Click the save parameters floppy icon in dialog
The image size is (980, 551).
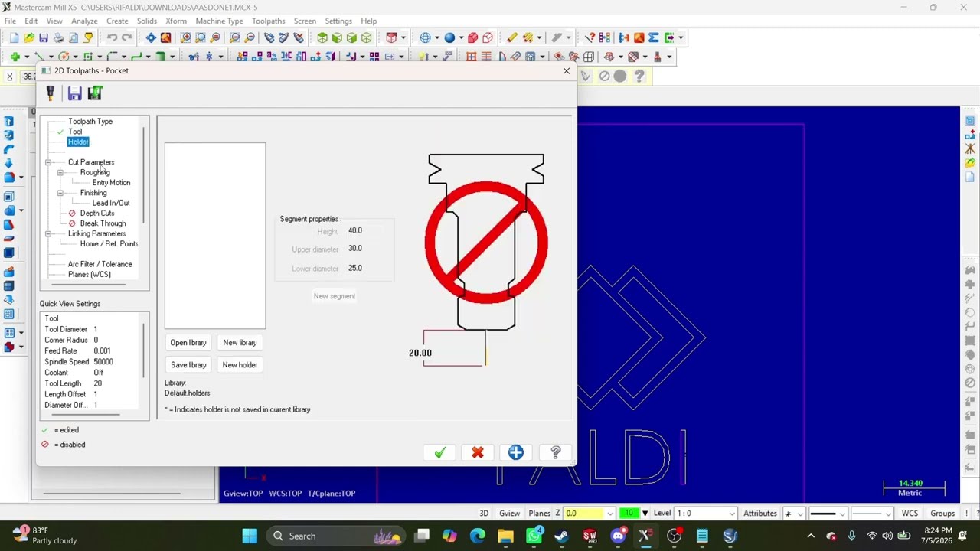pos(74,93)
